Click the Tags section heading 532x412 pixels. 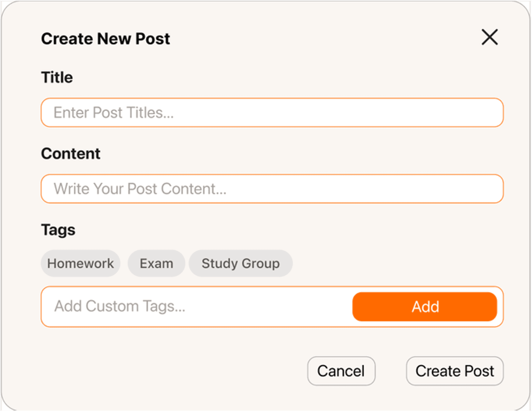[x=58, y=230]
